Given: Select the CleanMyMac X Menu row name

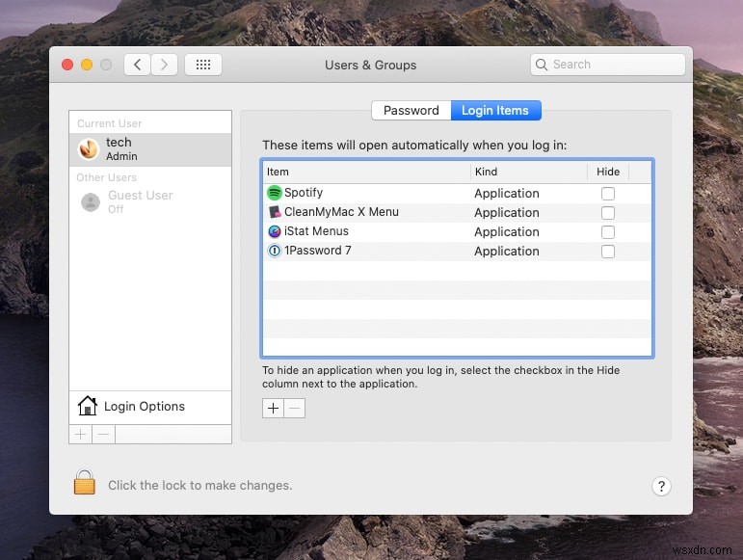Looking at the screenshot, I should (341, 212).
